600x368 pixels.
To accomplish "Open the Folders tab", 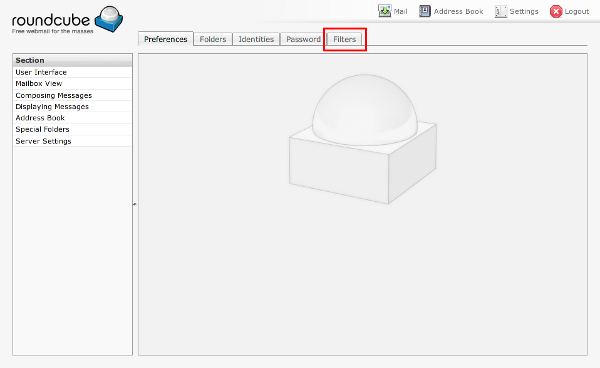I will 213,39.
